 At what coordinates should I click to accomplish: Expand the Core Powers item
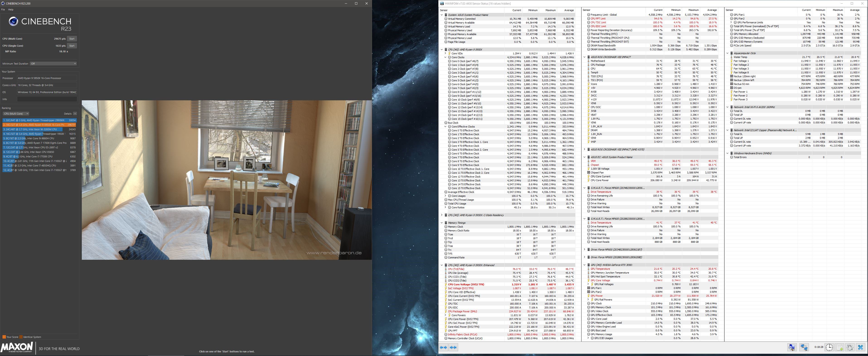pyautogui.click(x=445, y=315)
